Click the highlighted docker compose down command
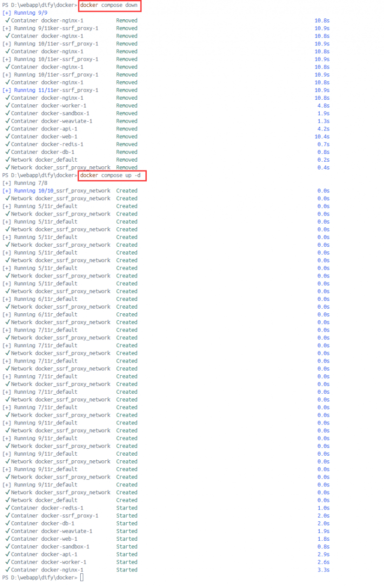Screen dimensions: 384x588 109,6
